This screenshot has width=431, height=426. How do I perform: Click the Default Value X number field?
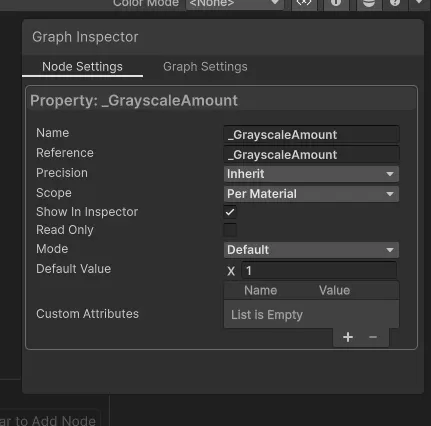coord(319,270)
